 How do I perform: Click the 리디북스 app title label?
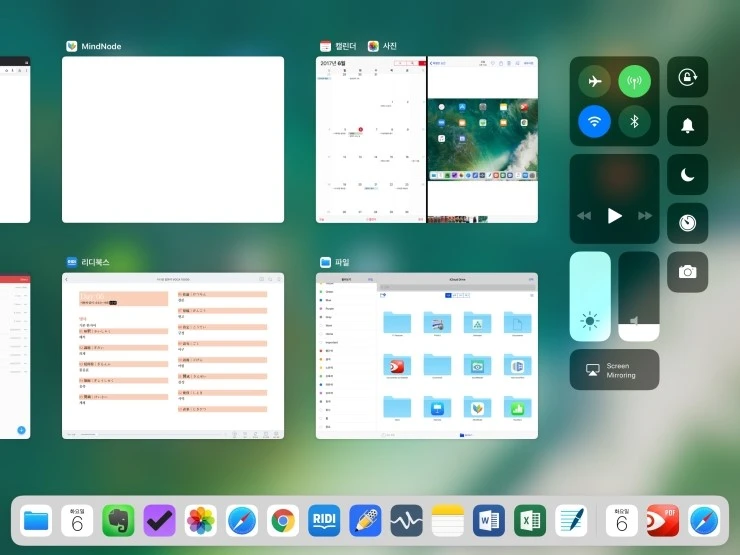tap(95, 262)
